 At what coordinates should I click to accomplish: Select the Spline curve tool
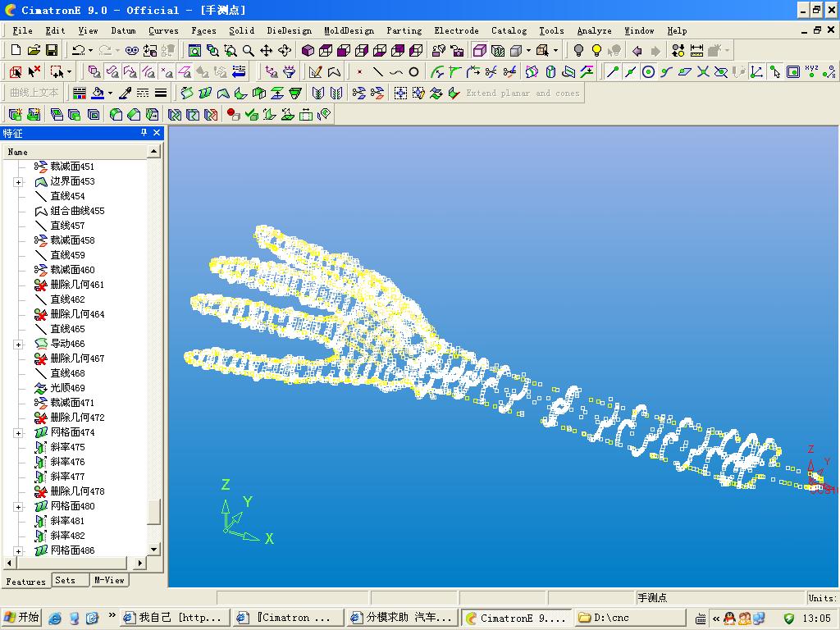click(396, 72)
